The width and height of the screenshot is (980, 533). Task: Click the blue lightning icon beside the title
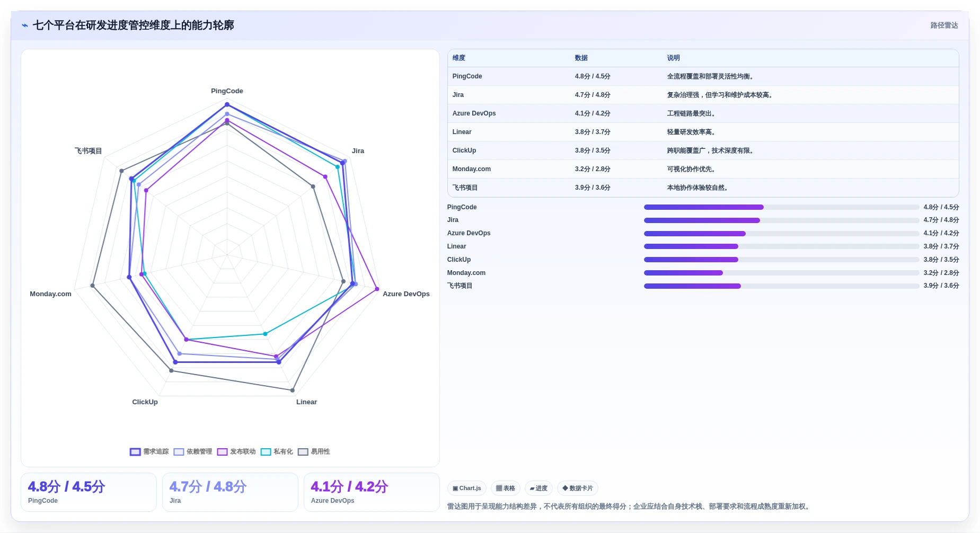[25, 25]
